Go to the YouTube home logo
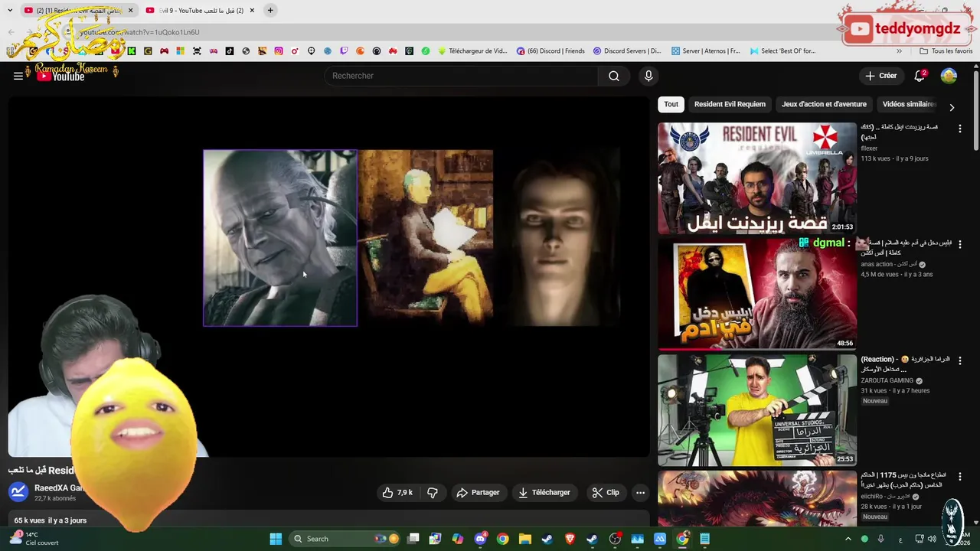This screenshot has width=980, height=551. point(61,76)
